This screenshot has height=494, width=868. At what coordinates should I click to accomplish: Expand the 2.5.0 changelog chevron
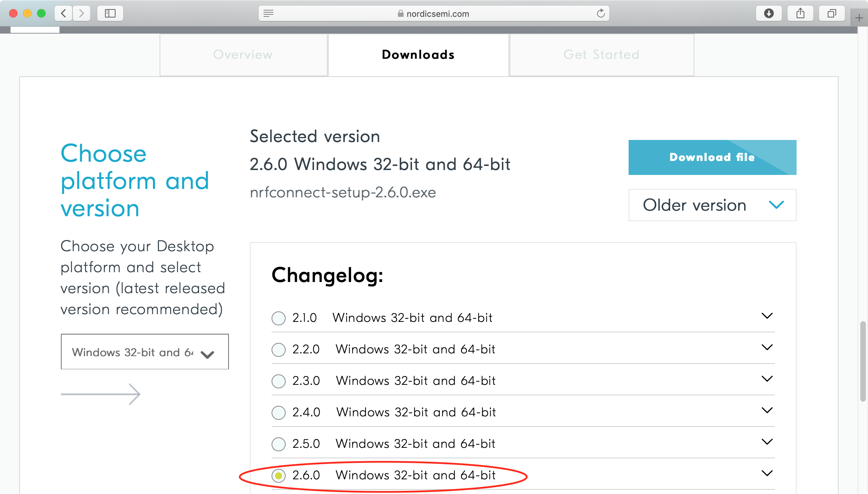pos(767,442)
